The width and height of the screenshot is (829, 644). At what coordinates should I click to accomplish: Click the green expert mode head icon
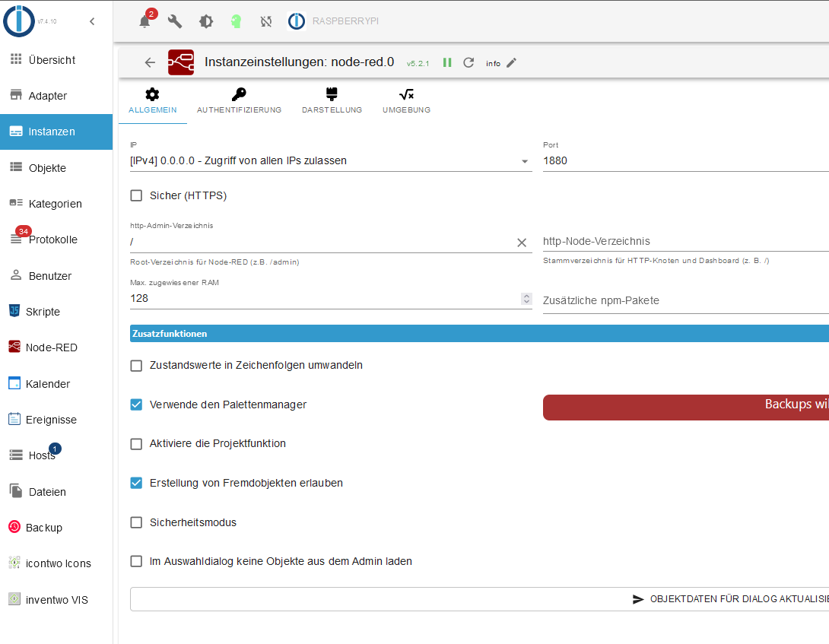coord(237,21)
